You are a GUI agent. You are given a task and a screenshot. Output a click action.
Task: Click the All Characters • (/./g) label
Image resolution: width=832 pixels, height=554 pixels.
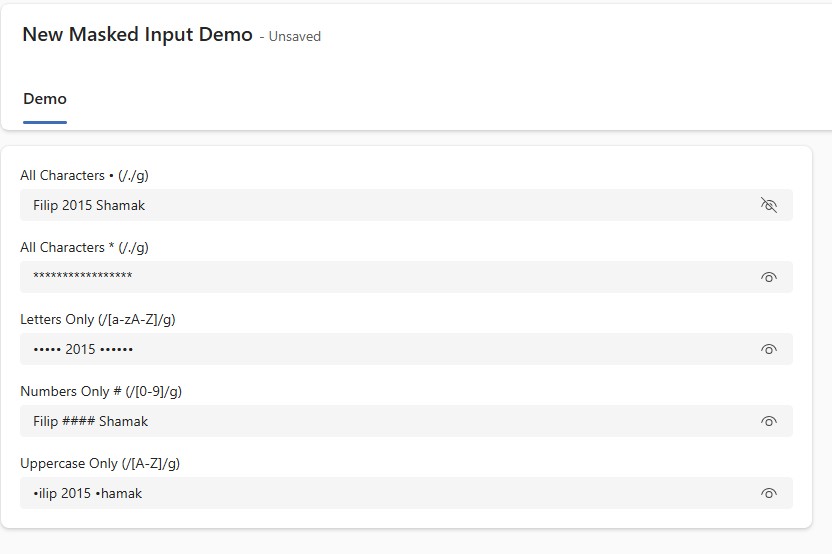(84, 176)
